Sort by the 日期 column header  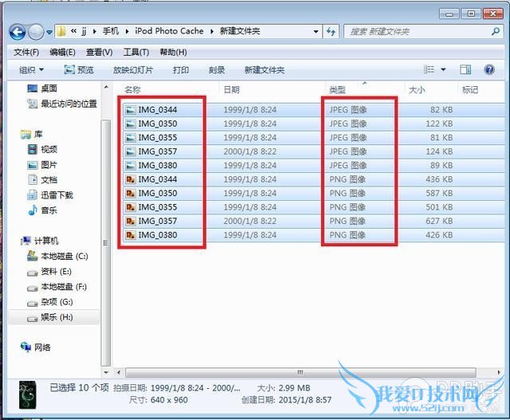coord(232,89)
